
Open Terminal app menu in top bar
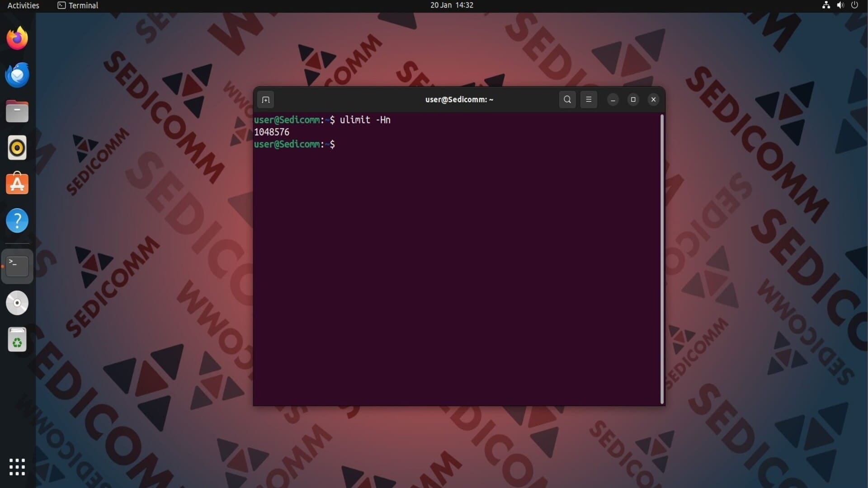tap(78, 5)
